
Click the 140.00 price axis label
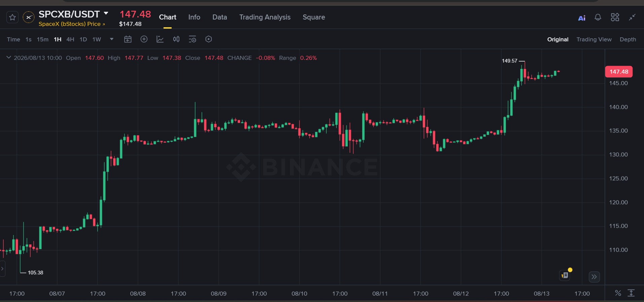618,107
